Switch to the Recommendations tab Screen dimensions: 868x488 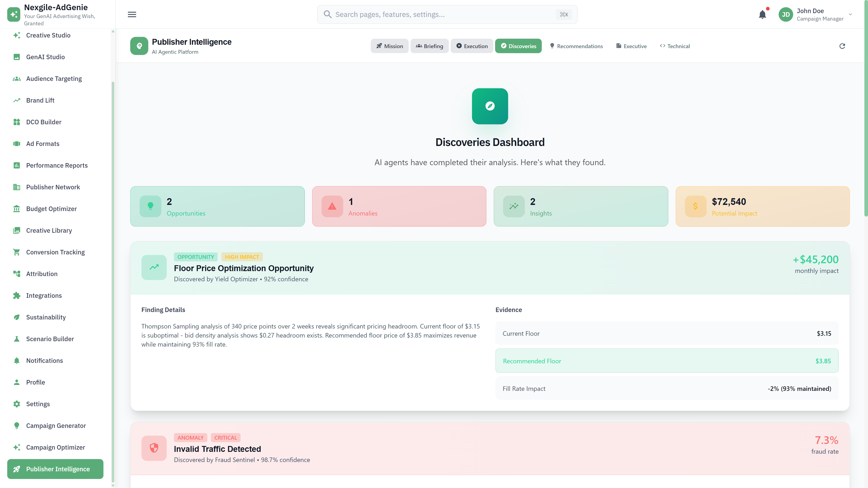click(x=576, y=46)
